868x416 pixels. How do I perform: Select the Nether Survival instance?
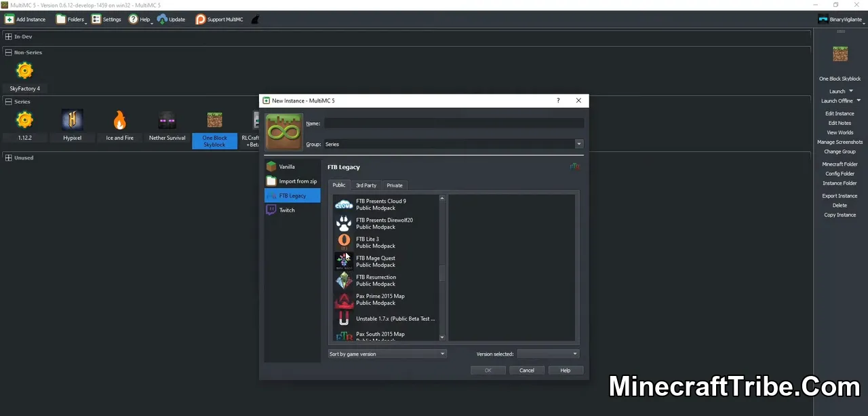[167, 125]
